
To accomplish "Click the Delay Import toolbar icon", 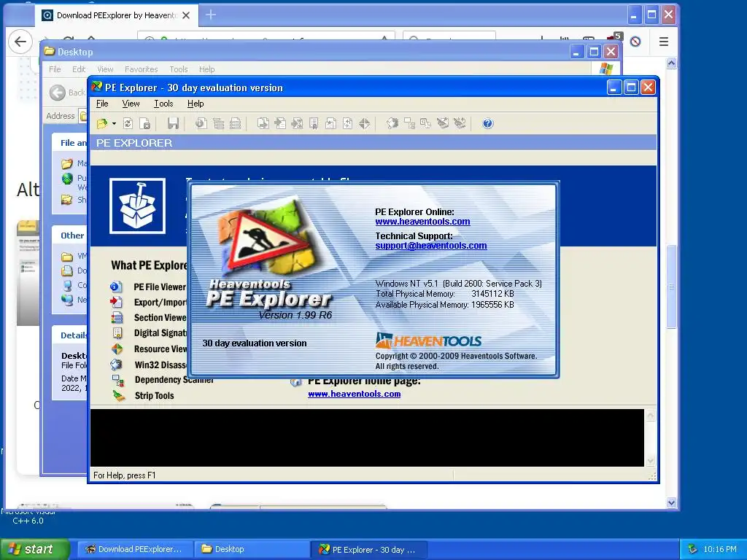I will tap(297, 124).
